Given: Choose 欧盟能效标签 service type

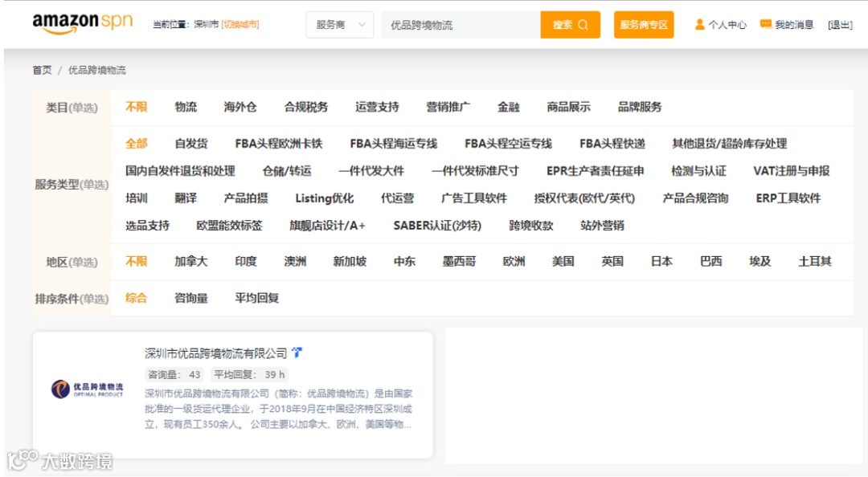Looking at the screenshot, I should coord(229,226).
